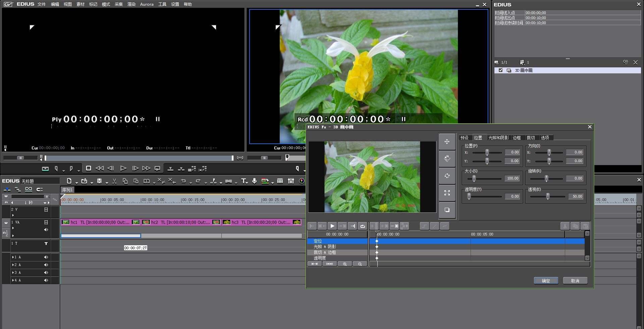Image resolution: width=644 pixels, height=329 pixels.
Task: Expand the 4 A audio track
Action: pos(13,280)
